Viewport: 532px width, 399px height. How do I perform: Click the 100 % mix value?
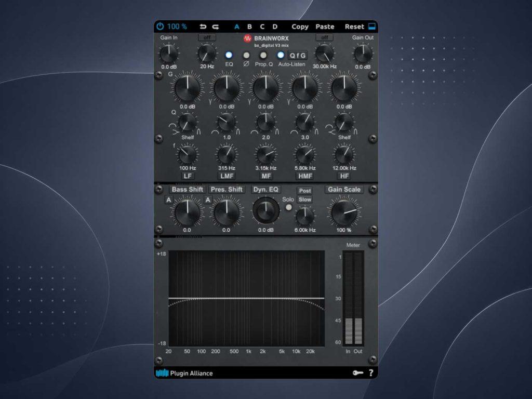177,26
